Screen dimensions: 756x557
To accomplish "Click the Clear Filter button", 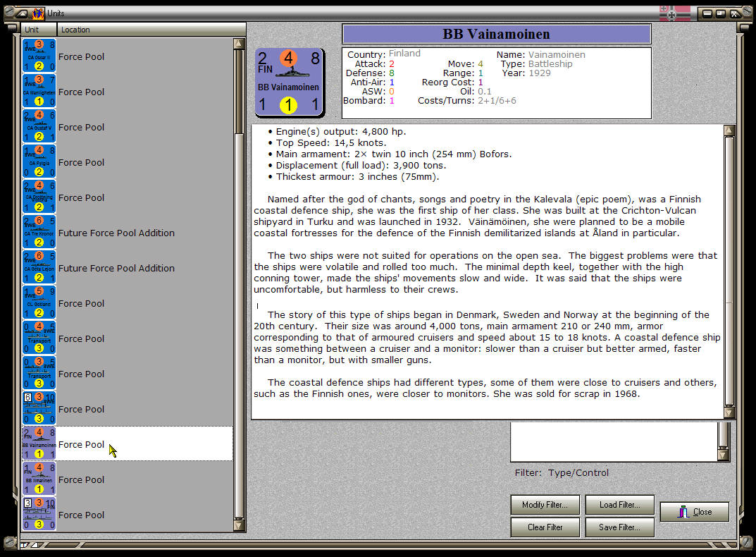I will [x=545, y=527].
